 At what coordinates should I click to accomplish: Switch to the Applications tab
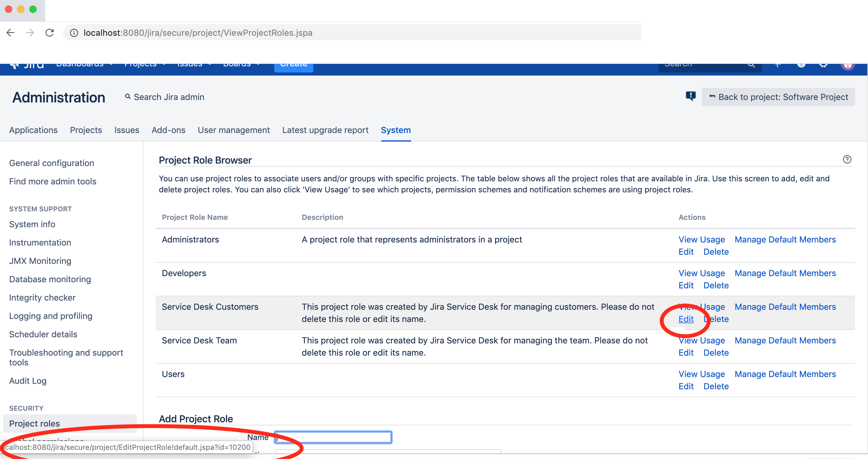33,130
